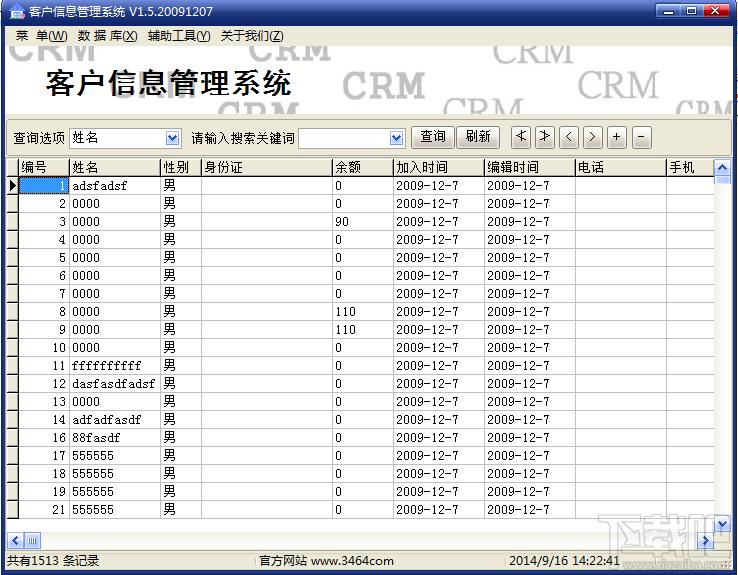Click horizontal scrollbar left arrow
738x575 pixels.
point(15,540)
